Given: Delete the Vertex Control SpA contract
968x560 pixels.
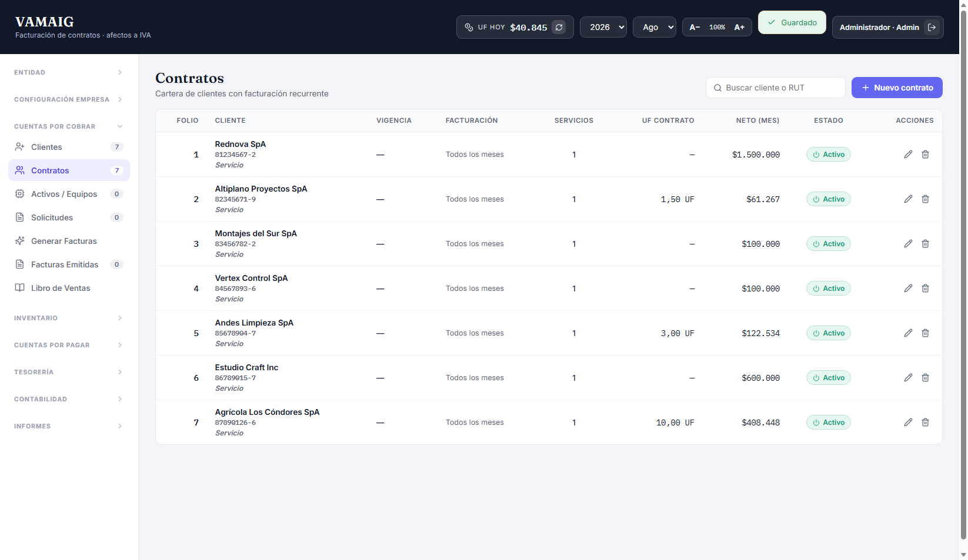Looking at the screenshot, I should (925, 289).
